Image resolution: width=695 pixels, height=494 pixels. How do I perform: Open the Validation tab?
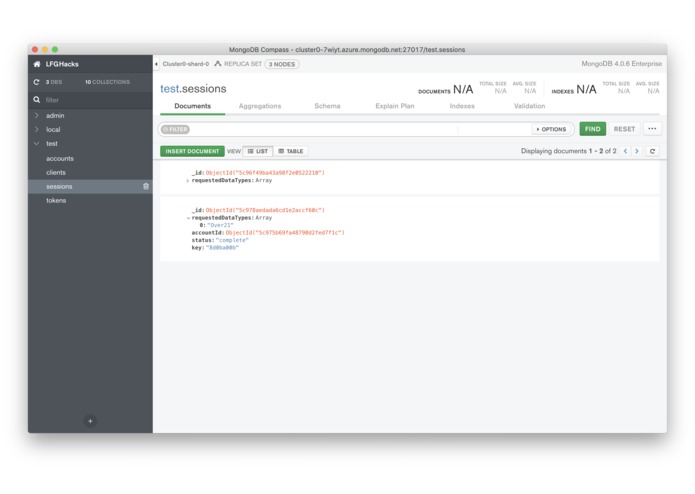[x=529, y=106]
